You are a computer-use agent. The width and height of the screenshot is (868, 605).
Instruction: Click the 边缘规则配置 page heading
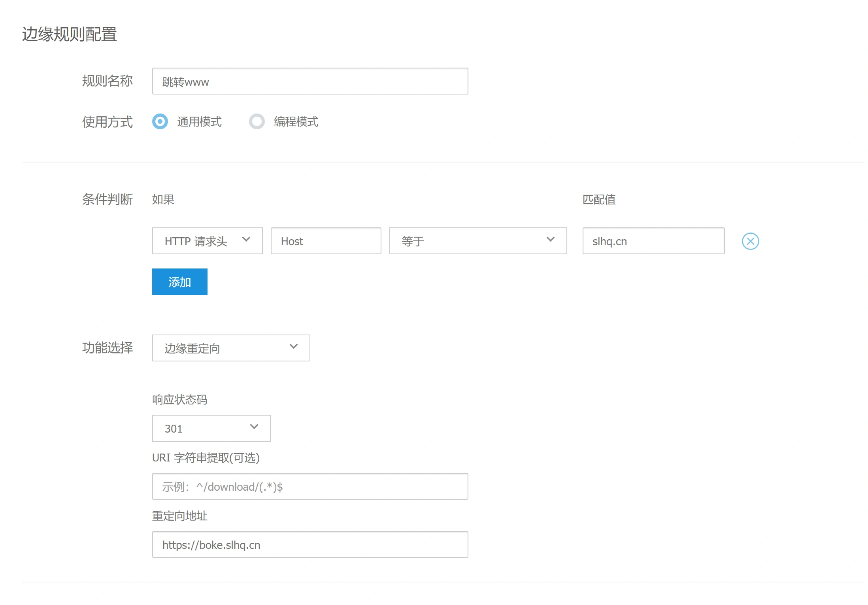[x=70, y=34]
